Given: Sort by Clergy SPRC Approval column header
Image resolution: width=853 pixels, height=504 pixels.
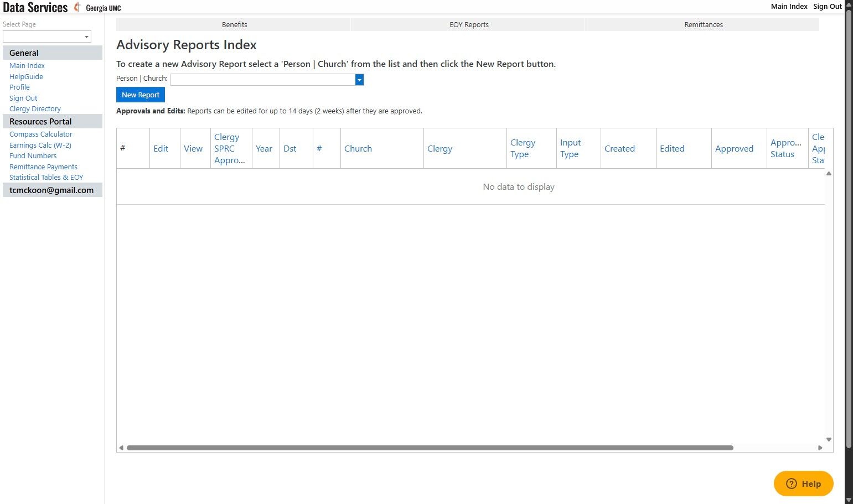Looking at the screenshot, I should [x=230, y=148].
